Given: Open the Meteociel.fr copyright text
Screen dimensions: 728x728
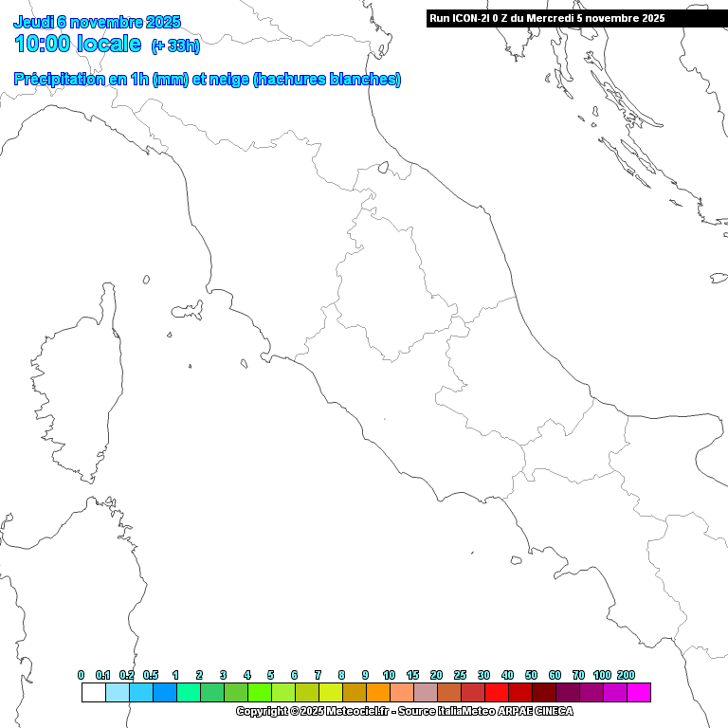Looking at the screenshot, I should [x=404, y=711].
